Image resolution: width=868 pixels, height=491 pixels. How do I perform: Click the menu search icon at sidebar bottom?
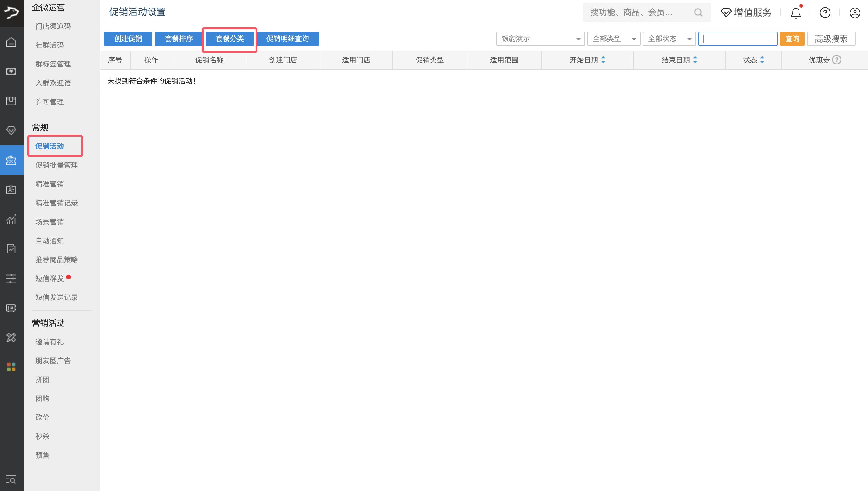[x=11, y=479]
